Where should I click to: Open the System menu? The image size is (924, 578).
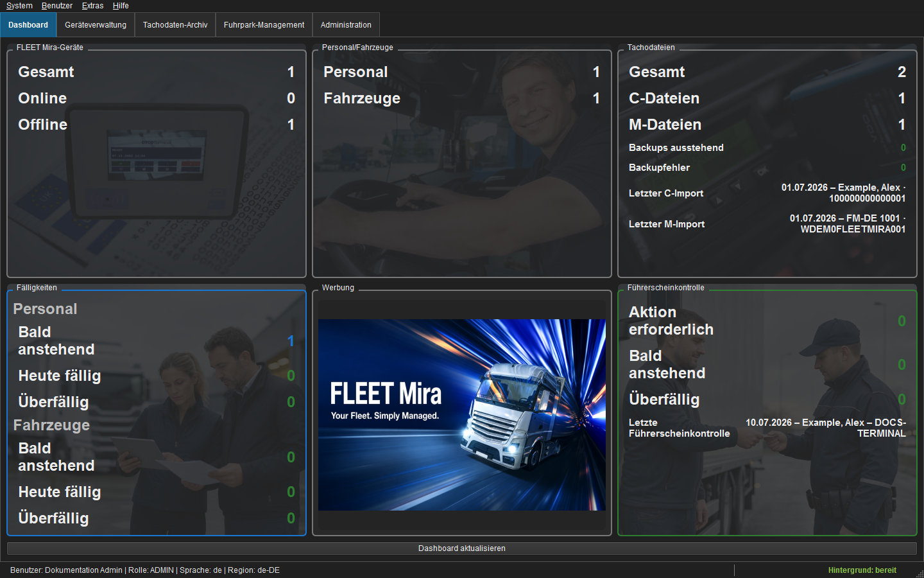19,6
